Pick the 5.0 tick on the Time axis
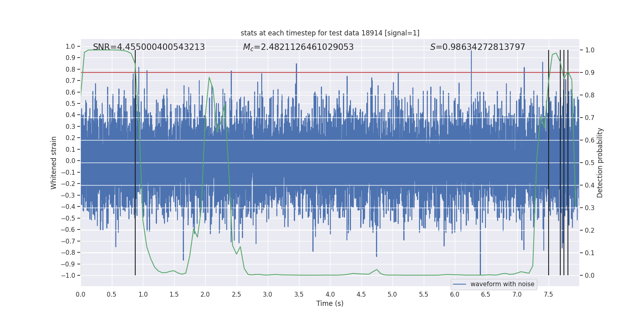644x322 pixels. pos(392,294)
